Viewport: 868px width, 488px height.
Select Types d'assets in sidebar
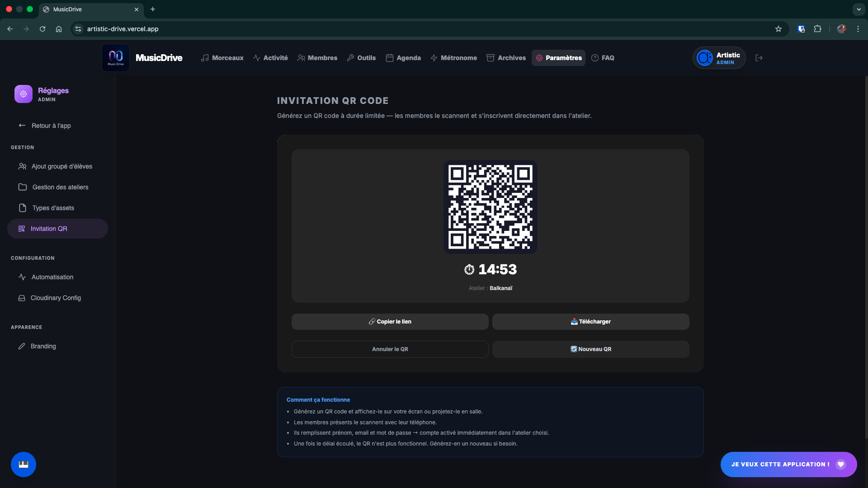57,208
